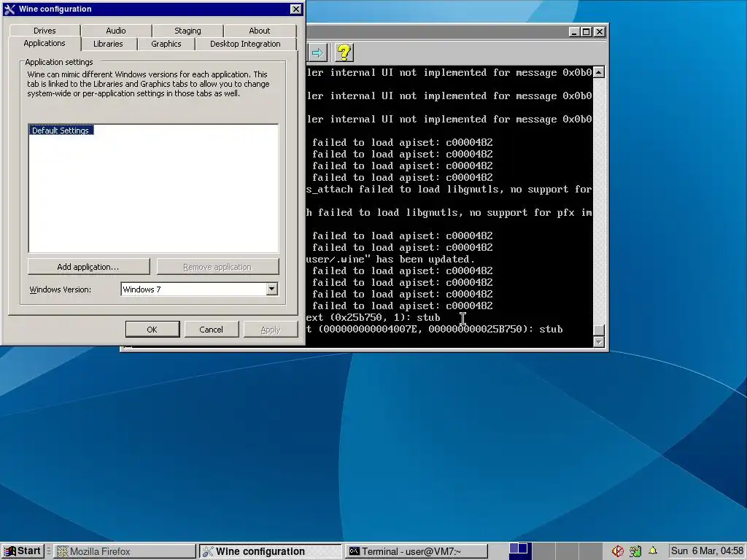Close the window behind the Wine dialog
This screenshot has height=560, width=747.
600,32
